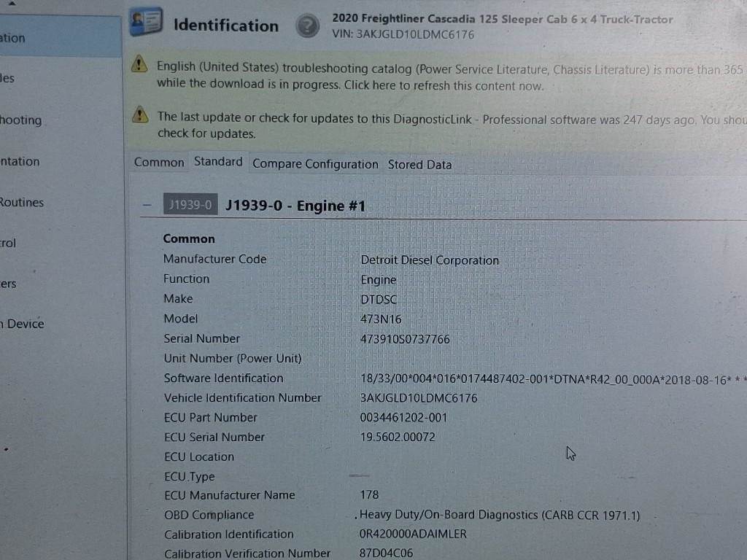
Task: Click warning icon beside last update message
Action: tap(139, 115)
